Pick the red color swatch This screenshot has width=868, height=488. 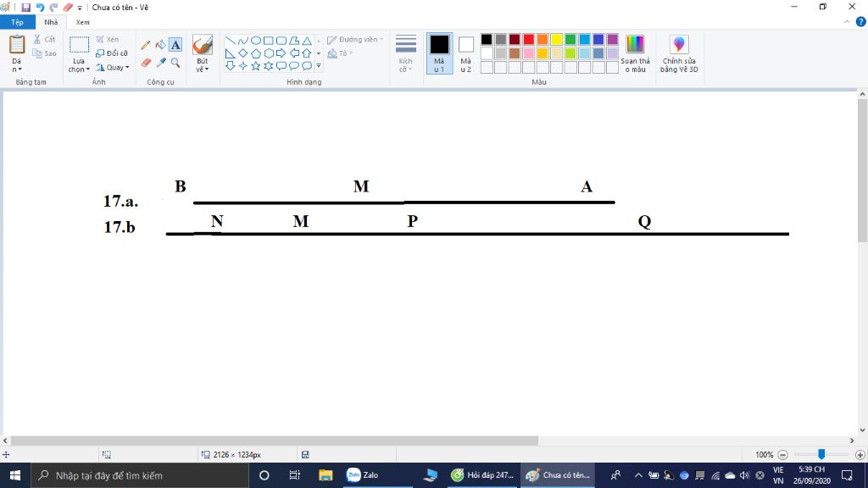(529, 39)
